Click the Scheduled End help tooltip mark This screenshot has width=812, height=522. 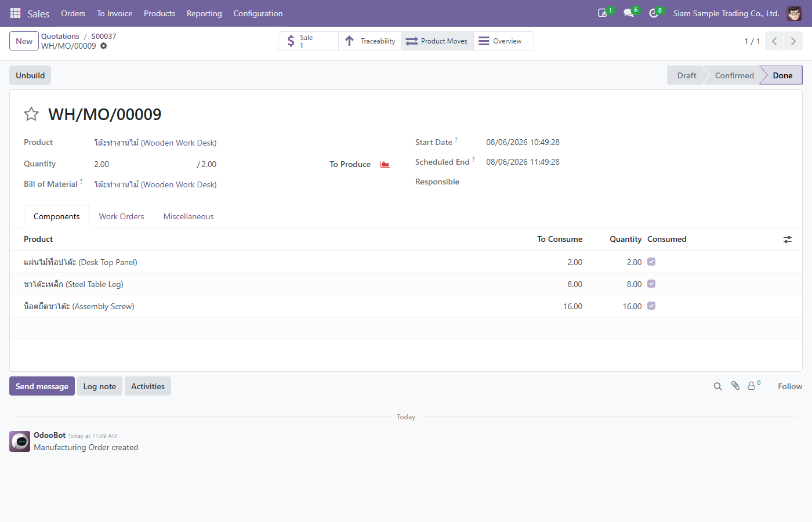pyautogui.click(x=473, y=159)
